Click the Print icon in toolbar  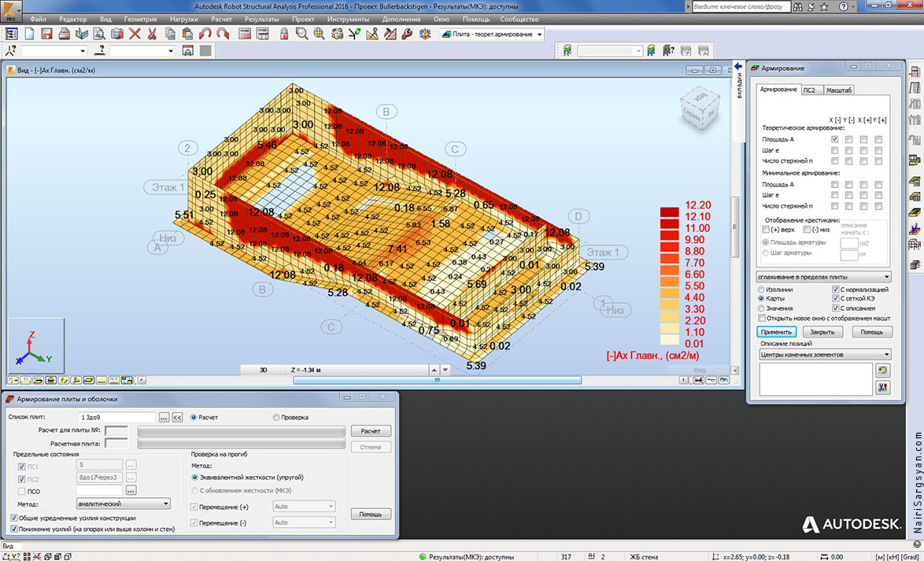(65, 34)
